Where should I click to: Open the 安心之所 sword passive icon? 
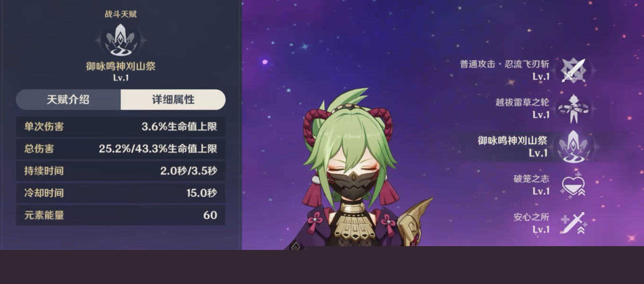[x=573, y=223]
